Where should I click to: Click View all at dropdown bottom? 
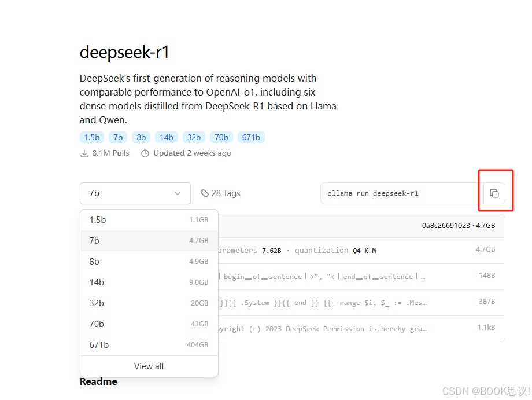click(x=149, y=366)
